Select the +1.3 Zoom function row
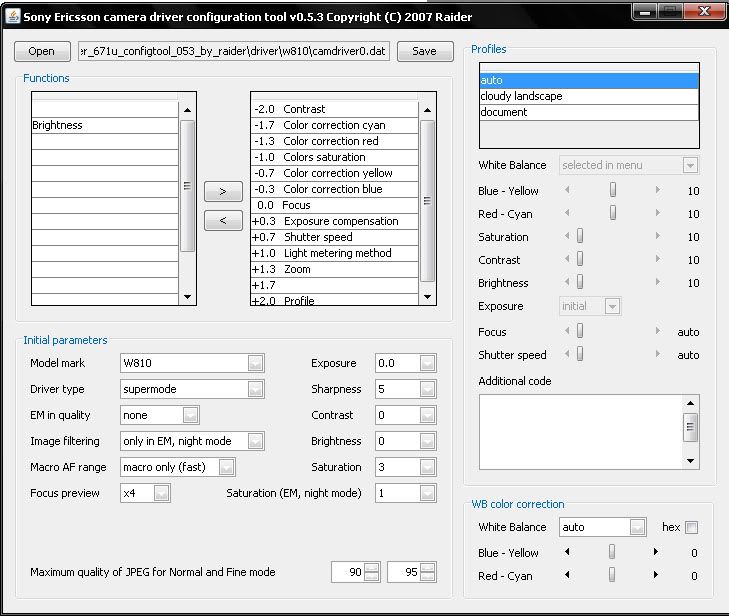Screen dimensions: 729x616 pos(335,269)
